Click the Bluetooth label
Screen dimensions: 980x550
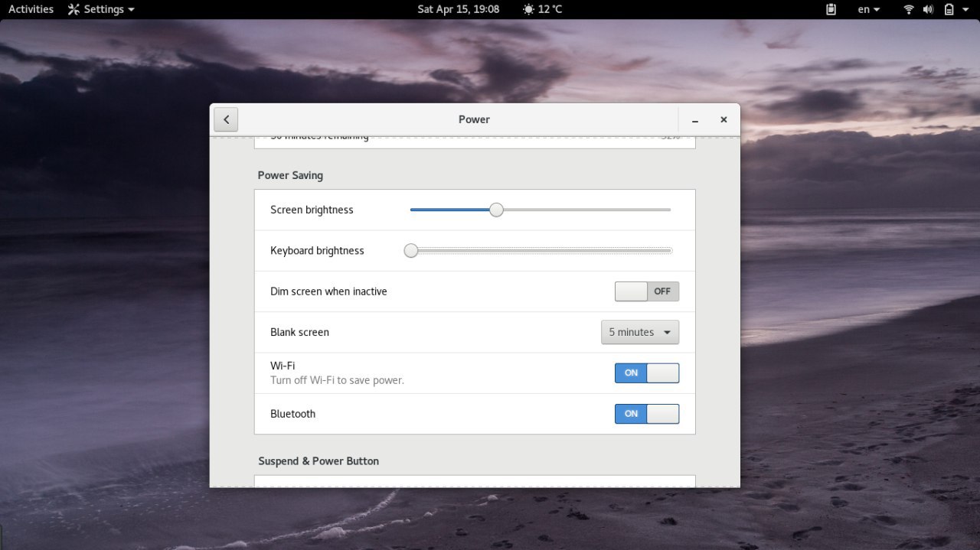pos(292,414)
